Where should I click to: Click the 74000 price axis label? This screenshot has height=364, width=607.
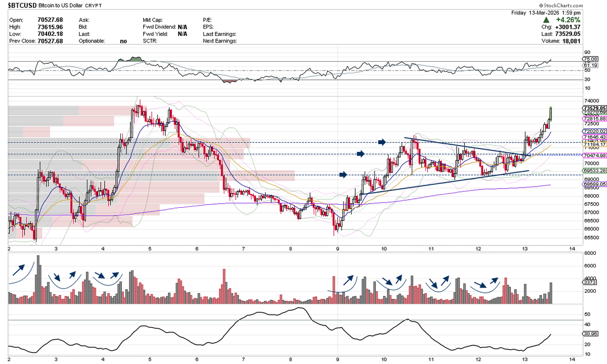click(x=591, y=101)
